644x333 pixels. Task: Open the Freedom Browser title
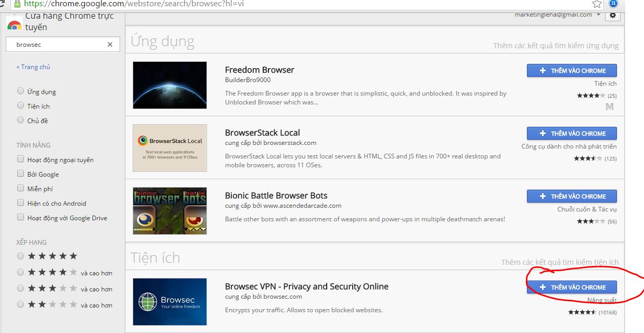click(x=260, y=70)
